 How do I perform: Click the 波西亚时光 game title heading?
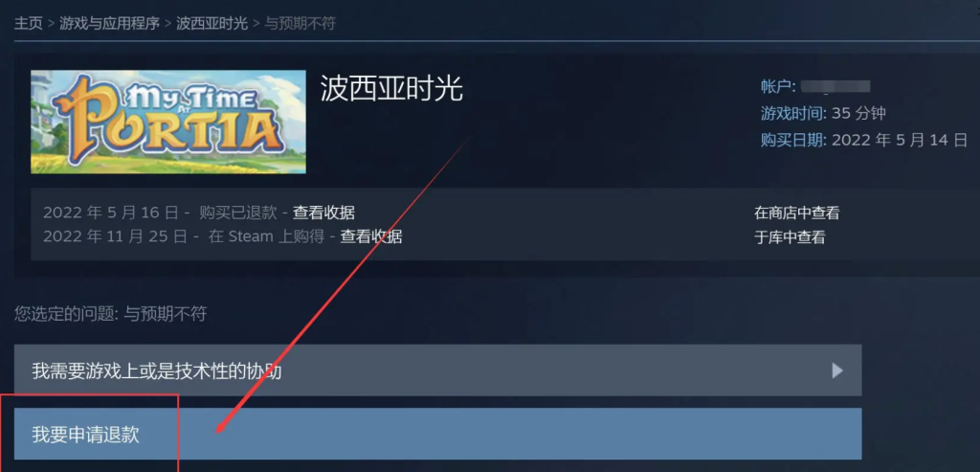click(391, 89)
